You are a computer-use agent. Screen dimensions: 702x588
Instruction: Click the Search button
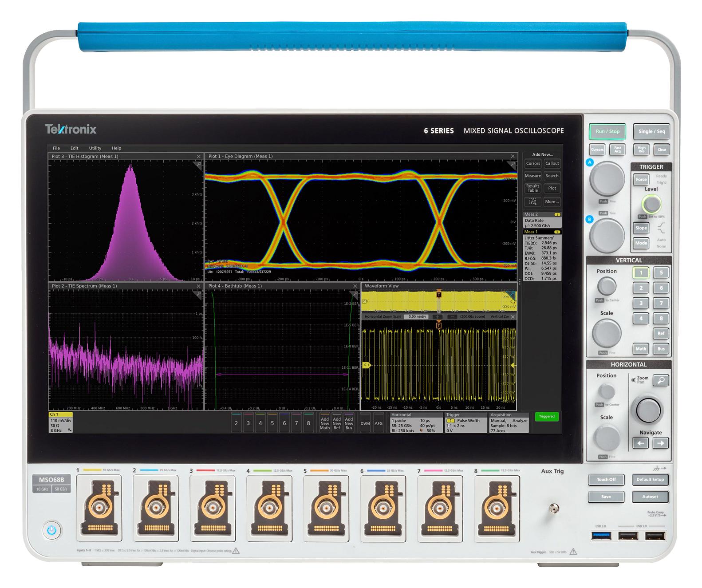[x=552, y=176]
